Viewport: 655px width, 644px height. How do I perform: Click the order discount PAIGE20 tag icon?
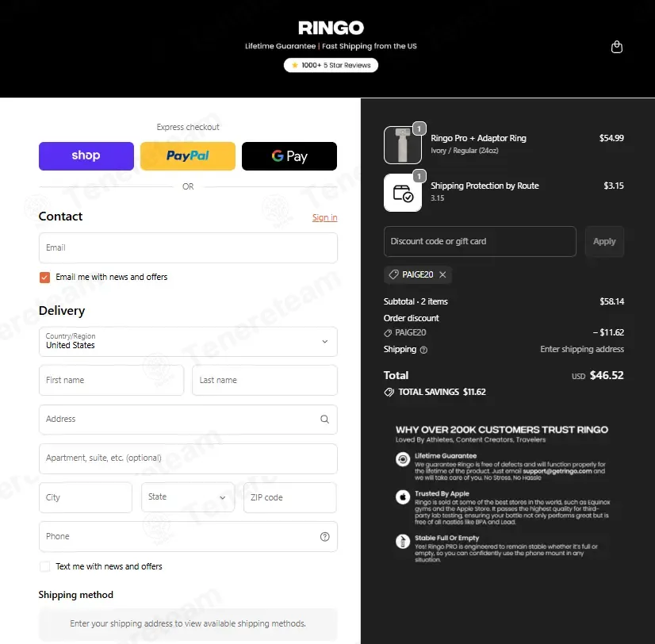[x=388, y=333]
